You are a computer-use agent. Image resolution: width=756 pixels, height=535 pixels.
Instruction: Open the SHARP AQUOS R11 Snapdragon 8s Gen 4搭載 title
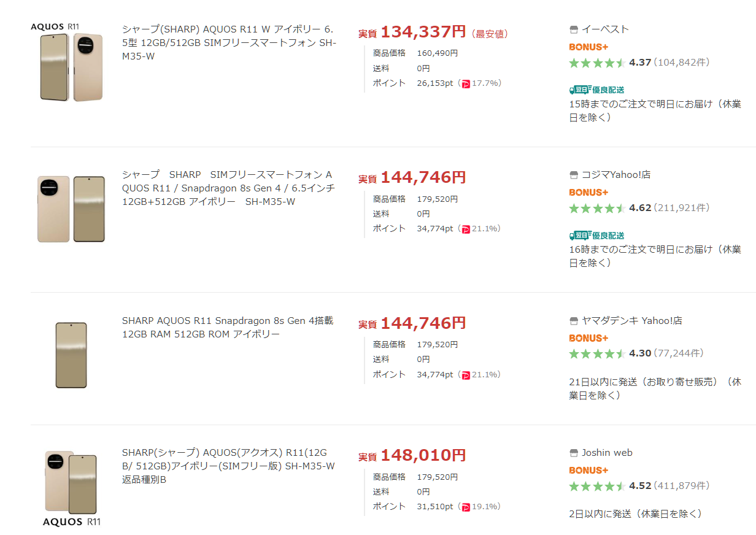(x=228, y=328)
